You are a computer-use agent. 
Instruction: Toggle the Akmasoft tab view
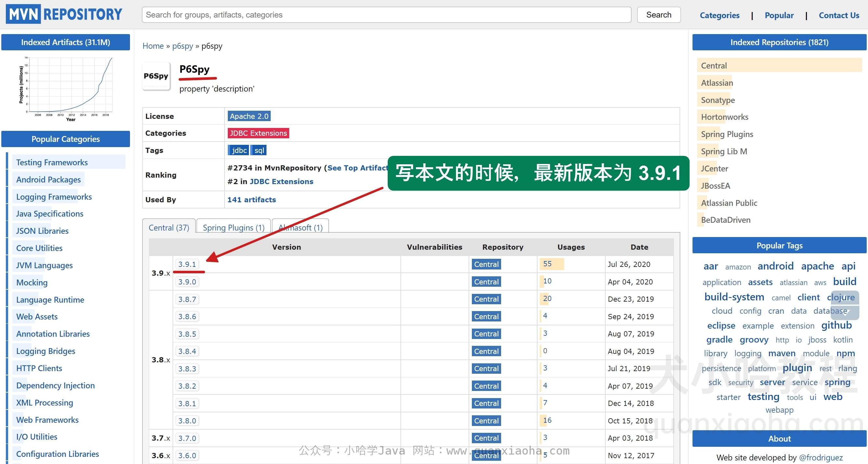click(x=300, y=226)
